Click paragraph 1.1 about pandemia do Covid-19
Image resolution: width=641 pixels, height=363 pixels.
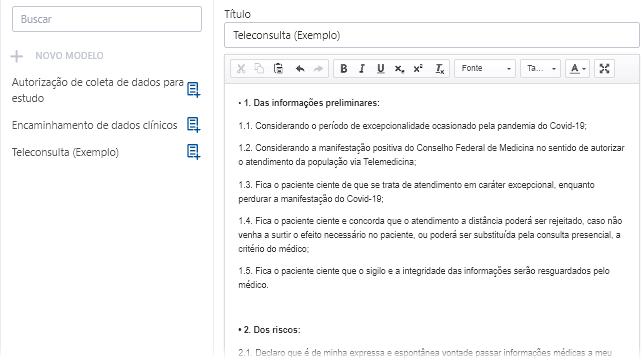[x=412, y=126]
